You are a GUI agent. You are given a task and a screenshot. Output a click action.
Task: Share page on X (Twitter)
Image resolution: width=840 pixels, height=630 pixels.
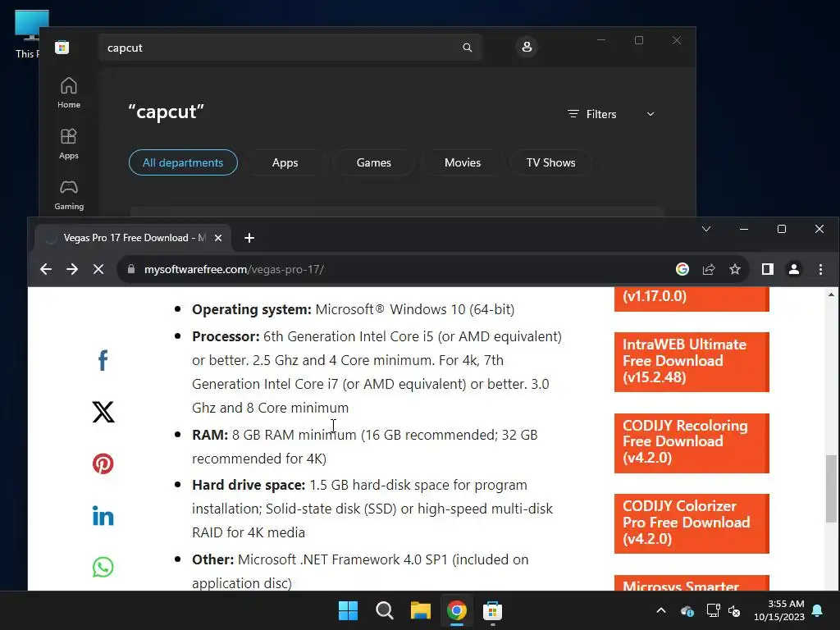coord(103,412)
